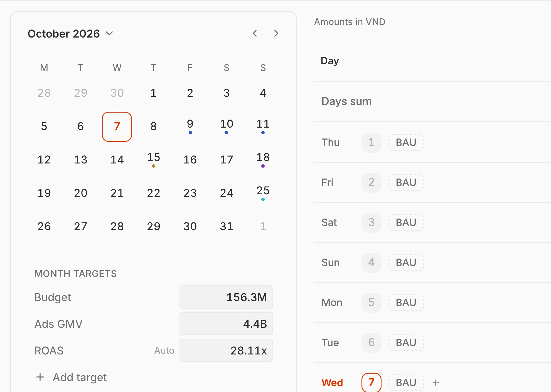Click the BAU tag on Wed row
Viewport: 551px width, 392px height.
tap(406, 383)
